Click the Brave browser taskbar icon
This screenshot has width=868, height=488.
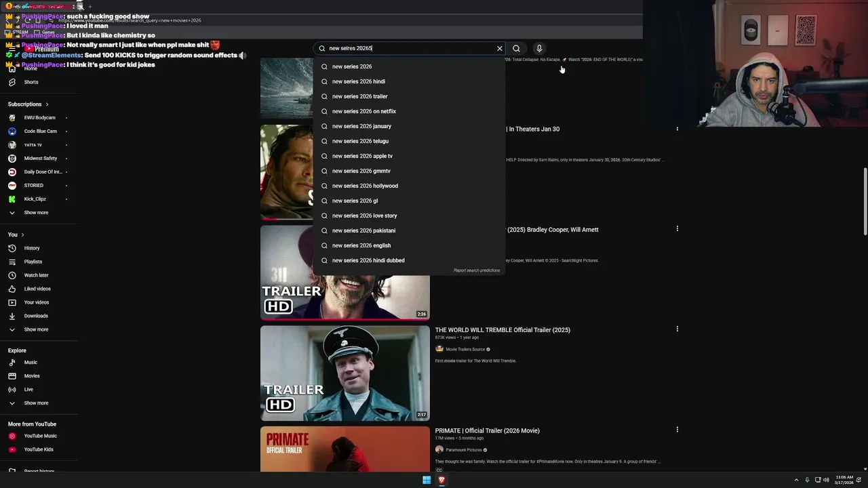[x=441, y=480]
